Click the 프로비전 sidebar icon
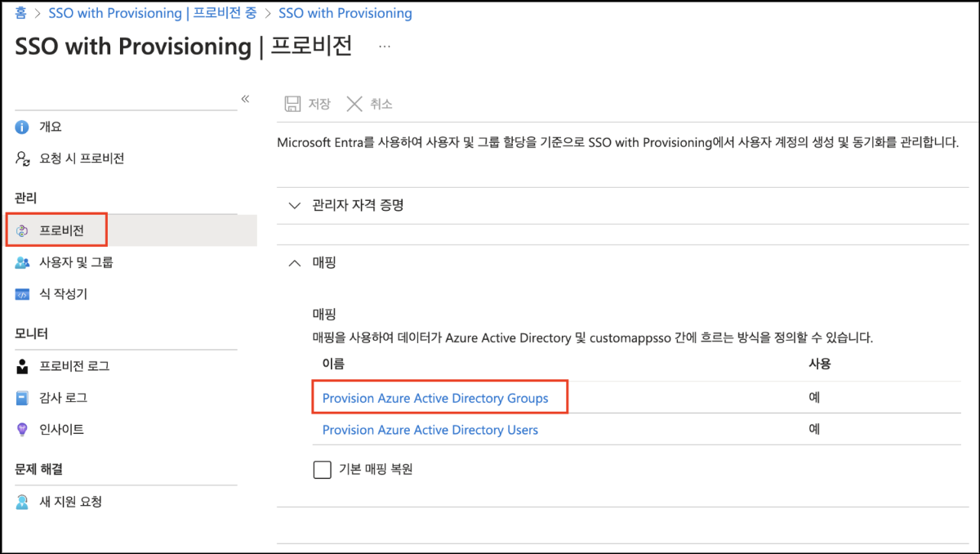This screenshot has width=980, height=554. point(23,230)
